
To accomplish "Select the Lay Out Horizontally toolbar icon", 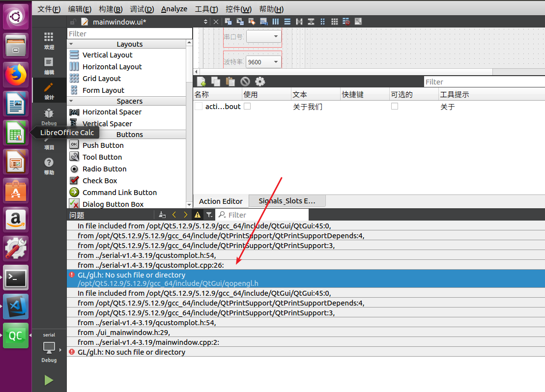I will 276,22.
